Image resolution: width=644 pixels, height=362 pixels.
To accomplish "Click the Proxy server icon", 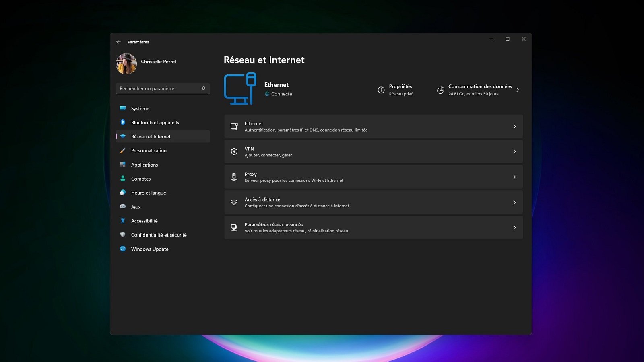I will point(234,177).
